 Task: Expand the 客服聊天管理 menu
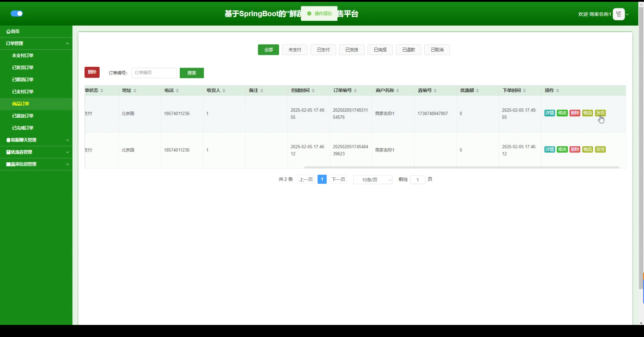click(x=67, y=140)
